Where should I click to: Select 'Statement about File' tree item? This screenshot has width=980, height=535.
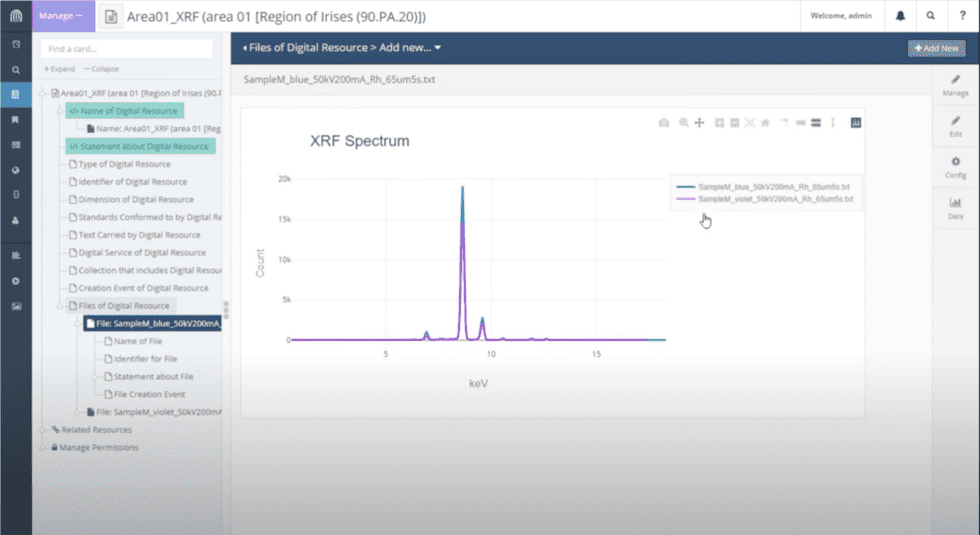coord(154,377)
